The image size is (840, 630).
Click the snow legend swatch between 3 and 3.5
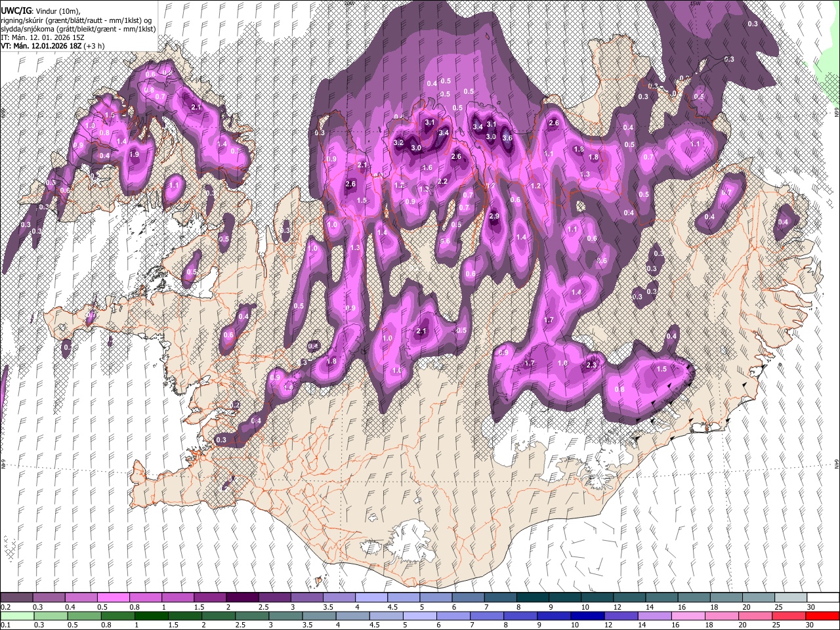pyautogui.click(x=306, y=597)
